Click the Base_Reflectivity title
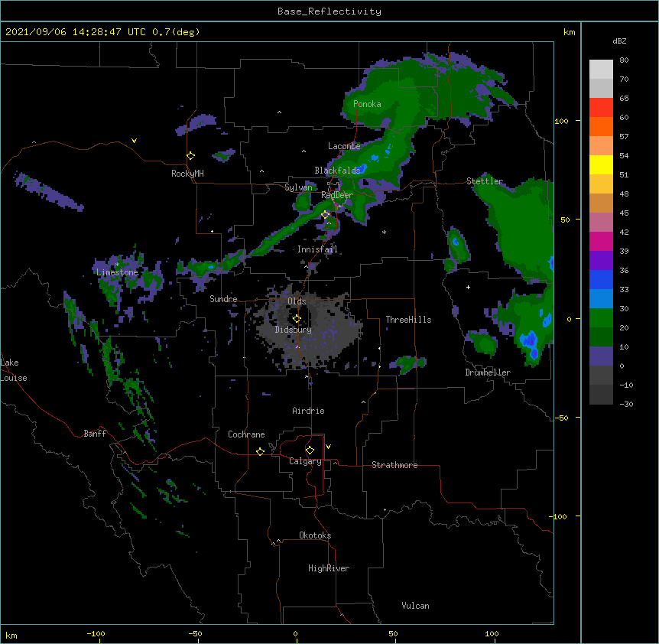 (x=329, y=11)
